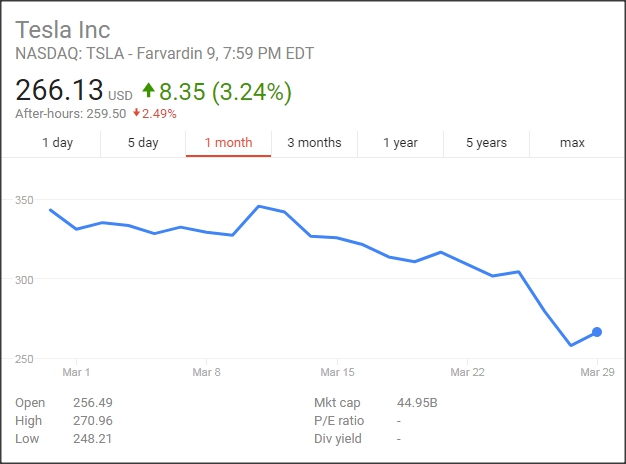The height and width of the screenshot is (464, 626).
Task: Click the Mar 15 axis label
Action: pyautogui.click(x=337, y=372)
